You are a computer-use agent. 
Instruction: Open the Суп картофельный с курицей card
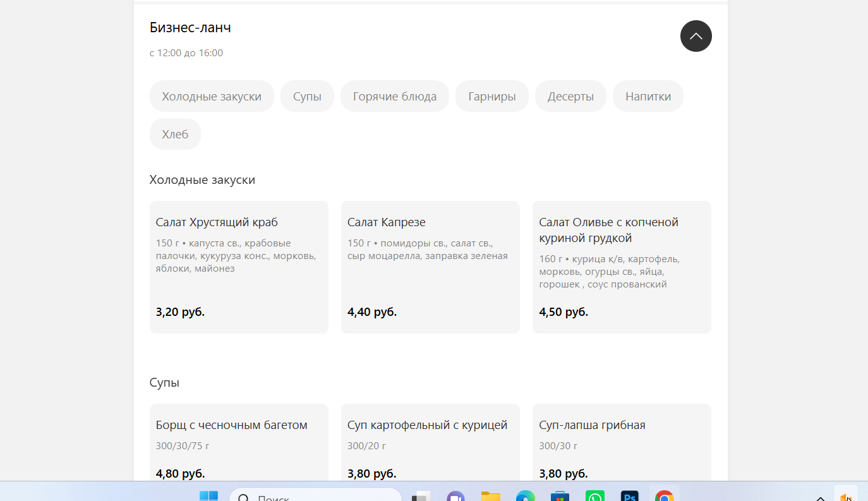[430, 442]
